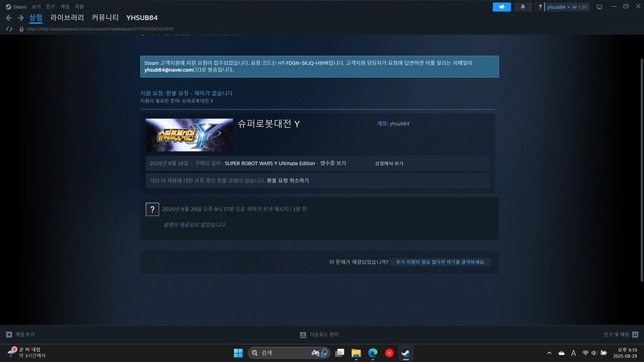Click the HT-FDGN-5KJQ-H9YR request code
Screen dimensions: 644x362
[x=303, y=63]
